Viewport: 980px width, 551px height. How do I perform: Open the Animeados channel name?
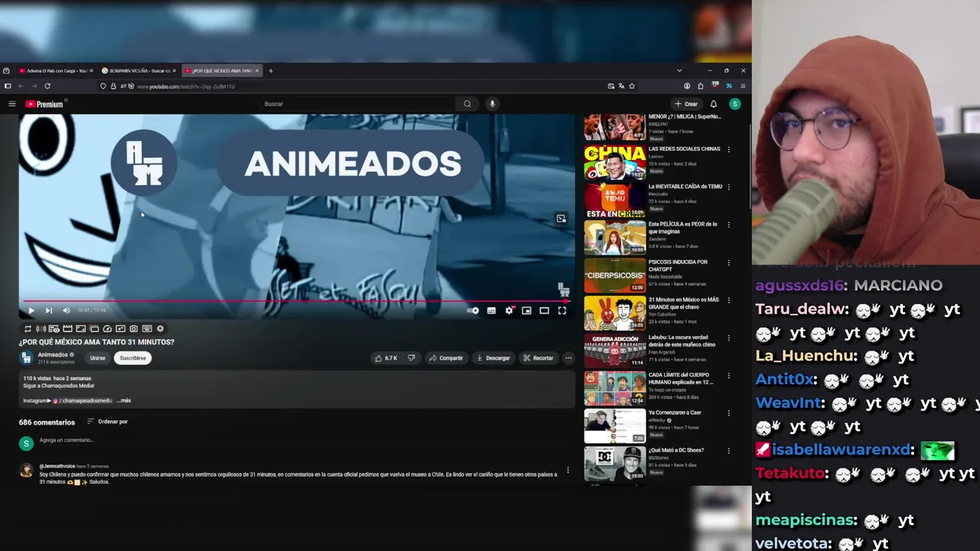[x=53, y=355]
